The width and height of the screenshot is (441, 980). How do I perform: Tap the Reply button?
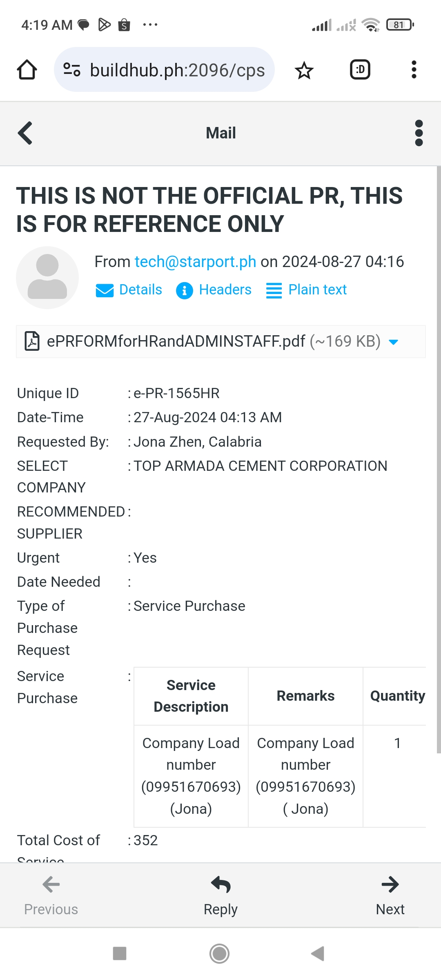[220, 895]
